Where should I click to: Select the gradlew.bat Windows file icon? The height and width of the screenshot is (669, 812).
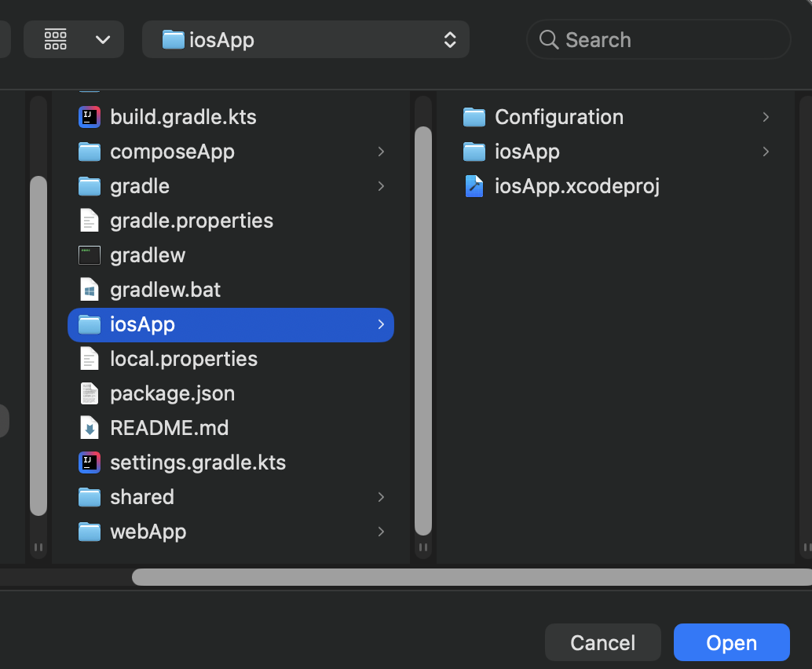(x=89, y=290)
